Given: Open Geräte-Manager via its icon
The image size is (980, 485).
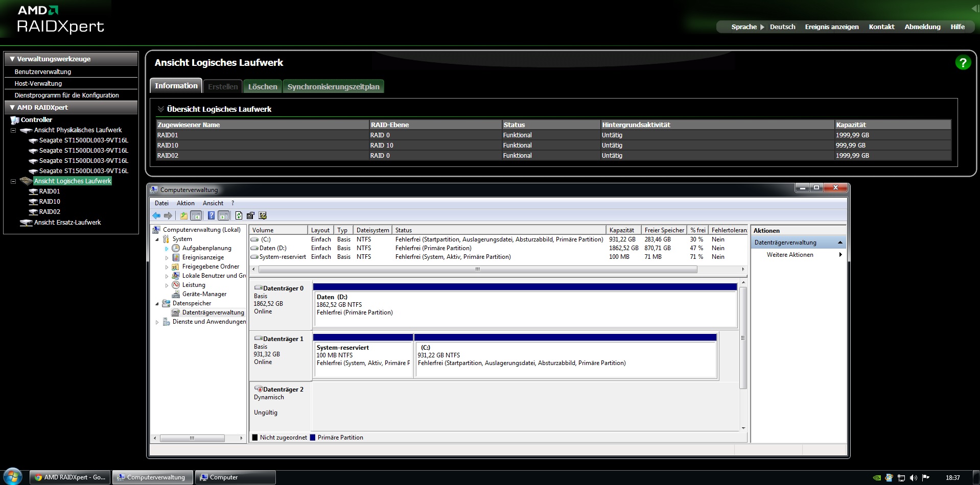Looking at the screenshot, I should coord(176,294).
